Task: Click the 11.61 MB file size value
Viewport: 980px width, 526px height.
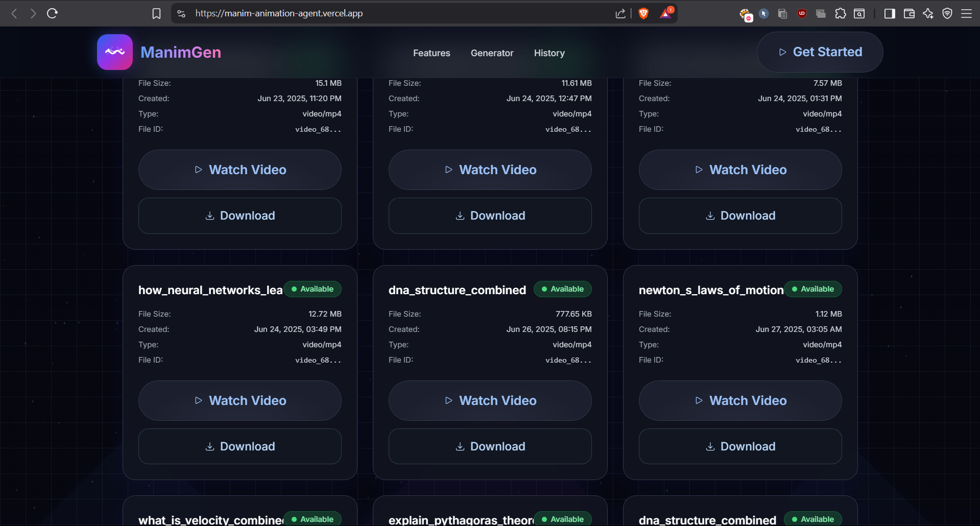Action: tap(577, 83)
